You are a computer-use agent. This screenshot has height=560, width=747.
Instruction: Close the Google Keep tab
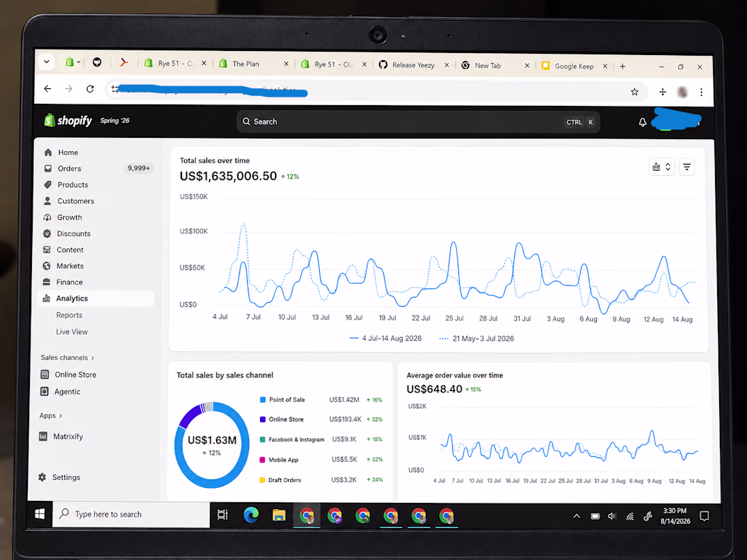(x=605, y=67)
